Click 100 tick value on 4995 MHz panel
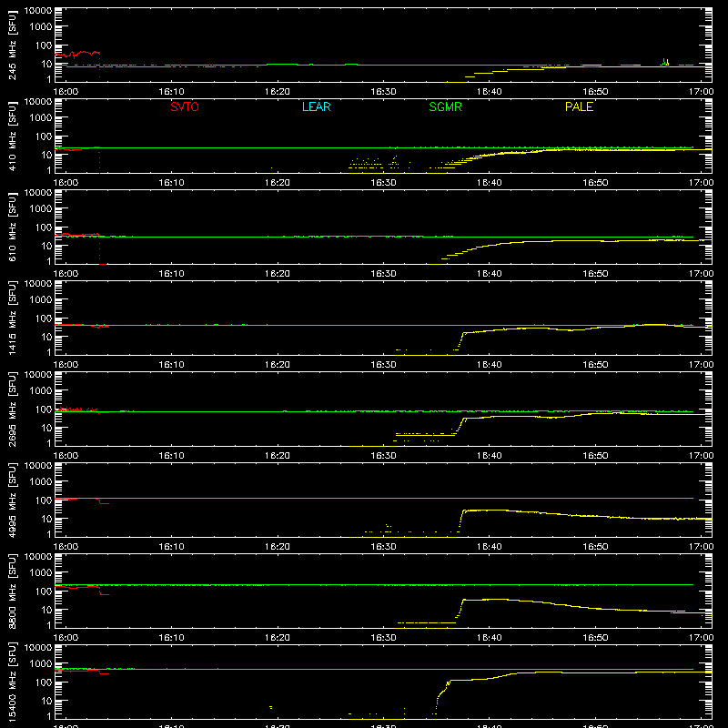This screenshot has width=728, height=728. pyautogui.click(x=44, y=500)
